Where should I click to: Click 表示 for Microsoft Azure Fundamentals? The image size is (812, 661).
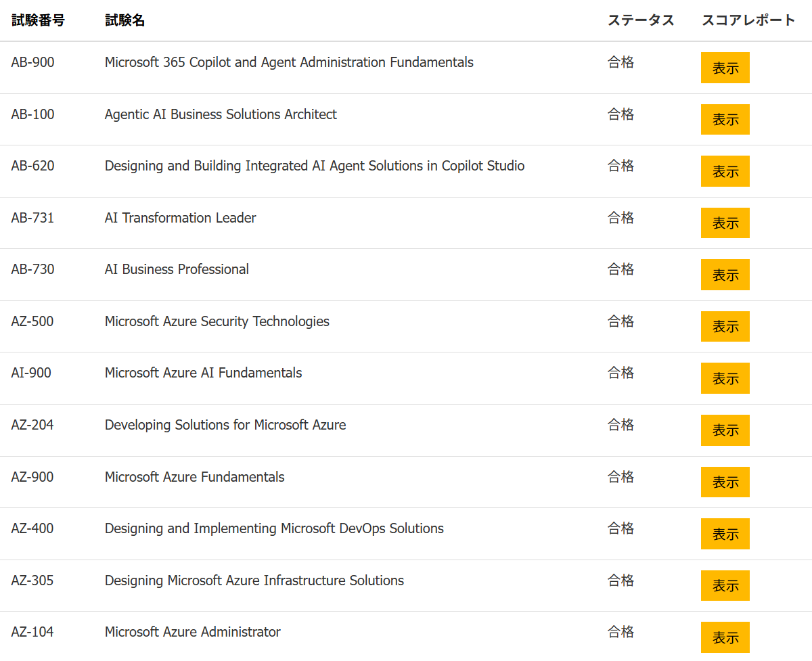click(x=725, y=482)
